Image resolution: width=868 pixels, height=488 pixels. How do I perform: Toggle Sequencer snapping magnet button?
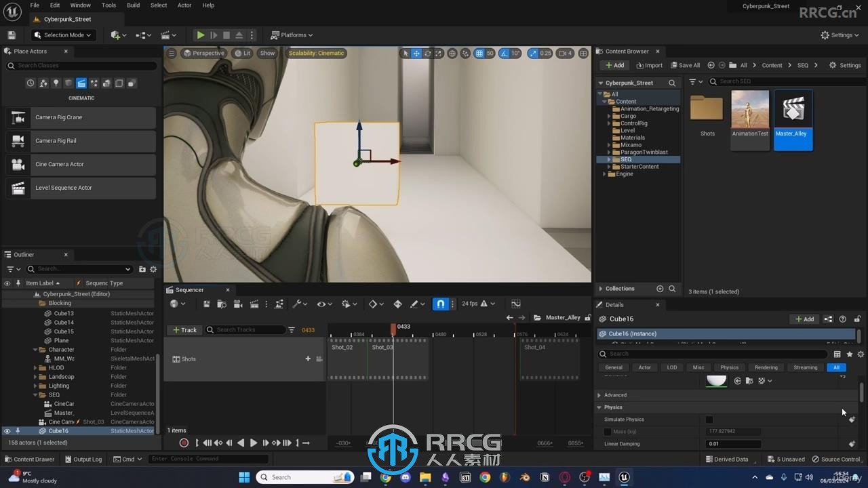coord(441,304)
